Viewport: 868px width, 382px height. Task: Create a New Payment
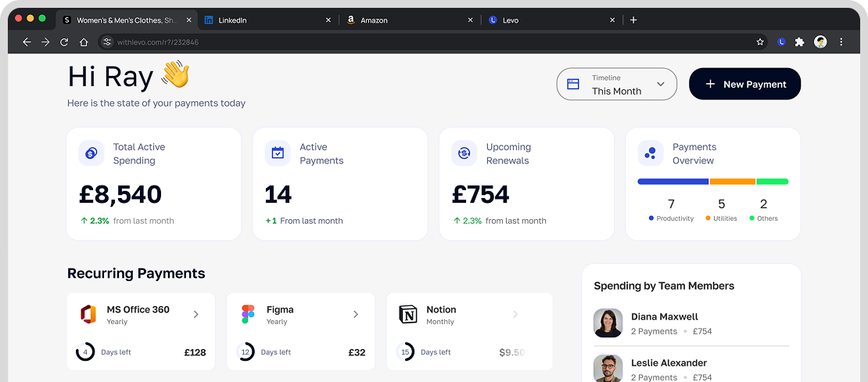point(744,85)
